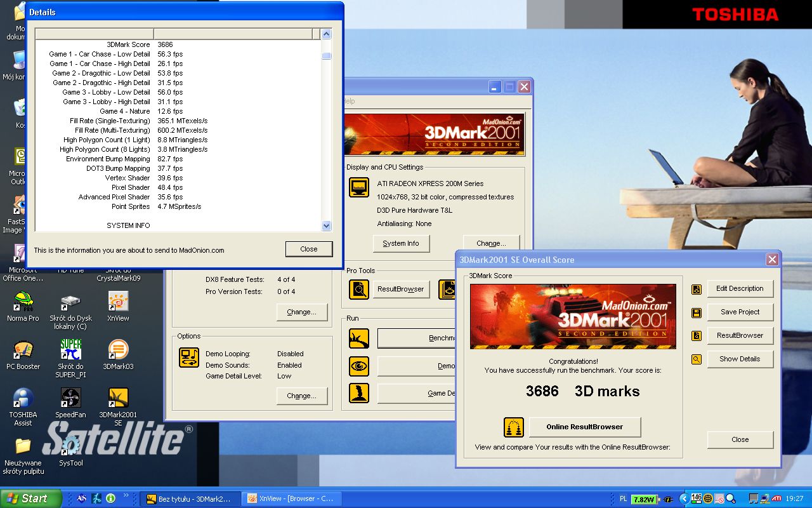Click the eye Demo icon
812x508 pixels.
click(x=359, y=366)
